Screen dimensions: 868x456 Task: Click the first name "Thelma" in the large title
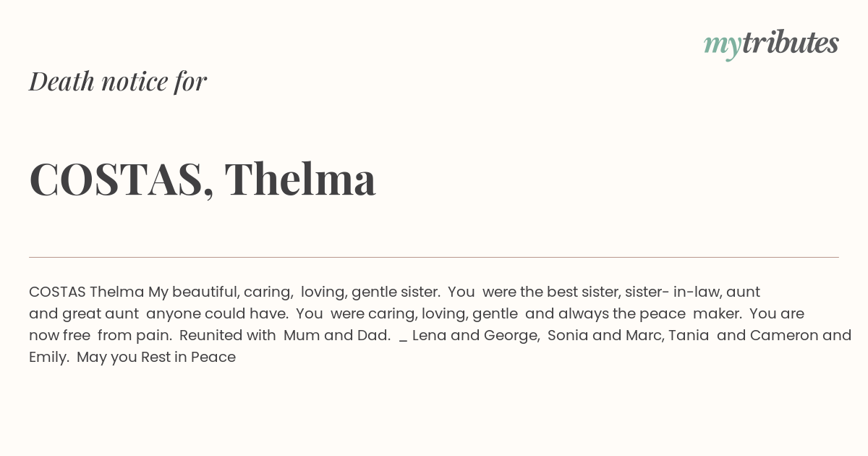coord(300,179)
